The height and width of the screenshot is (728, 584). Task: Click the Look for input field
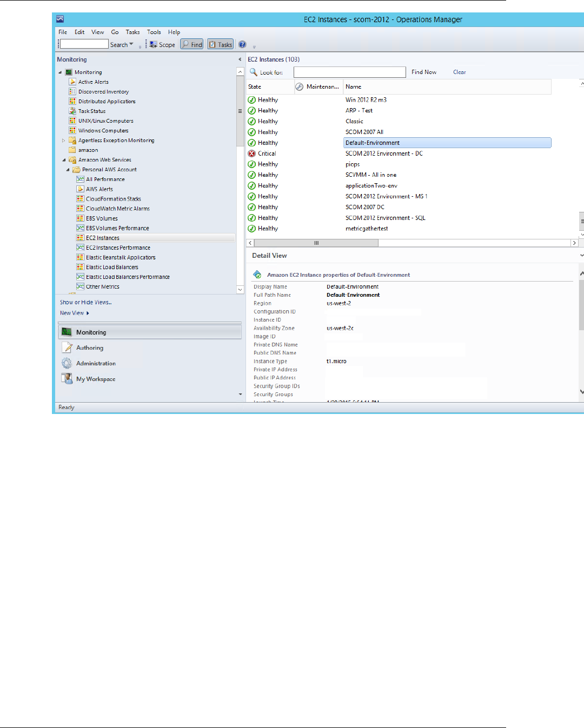[x=349, y=72]
